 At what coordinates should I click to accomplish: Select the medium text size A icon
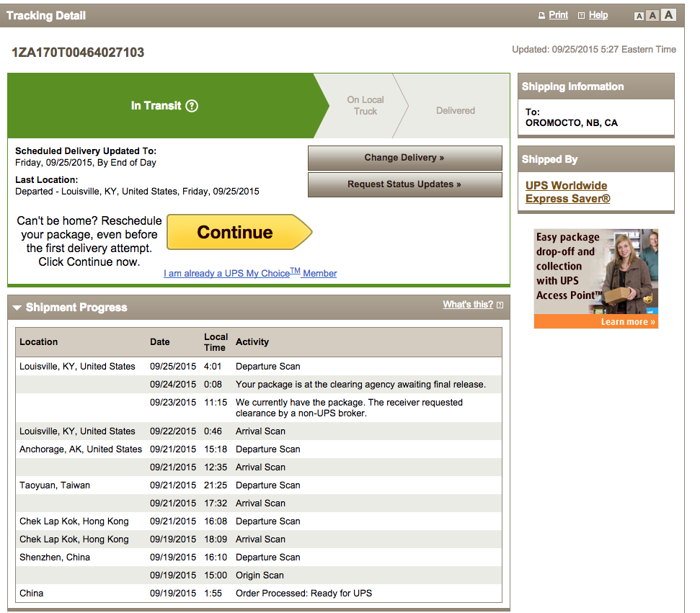pos(652,16)
